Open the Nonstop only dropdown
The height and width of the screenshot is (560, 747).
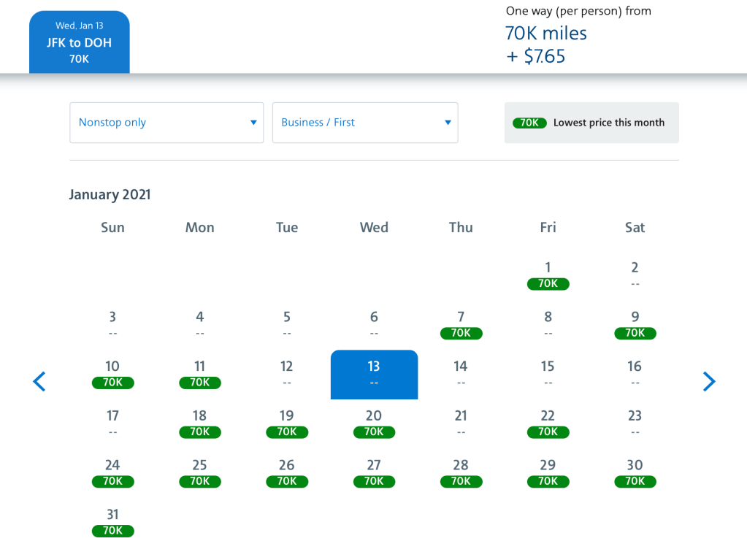coord(166,123)
